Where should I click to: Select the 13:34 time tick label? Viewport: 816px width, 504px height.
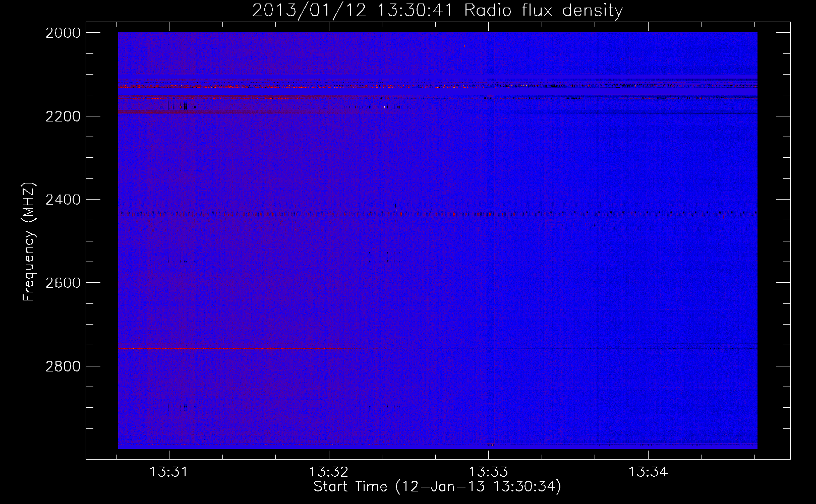point(648,472)
